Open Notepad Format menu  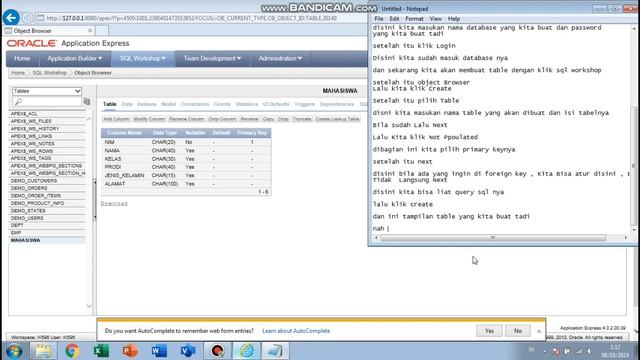[x=414, y=19]
